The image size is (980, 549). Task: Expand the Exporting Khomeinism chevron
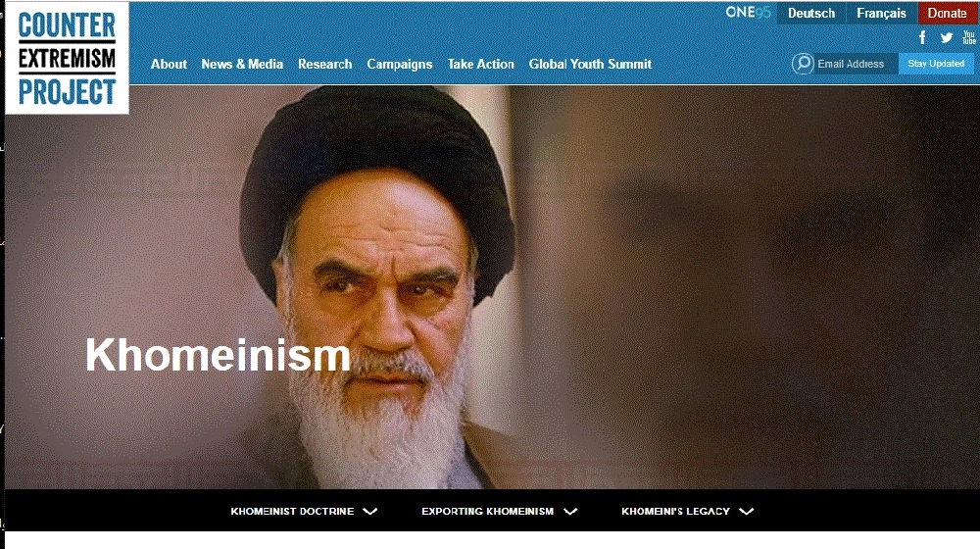click(x=570, y=512)
